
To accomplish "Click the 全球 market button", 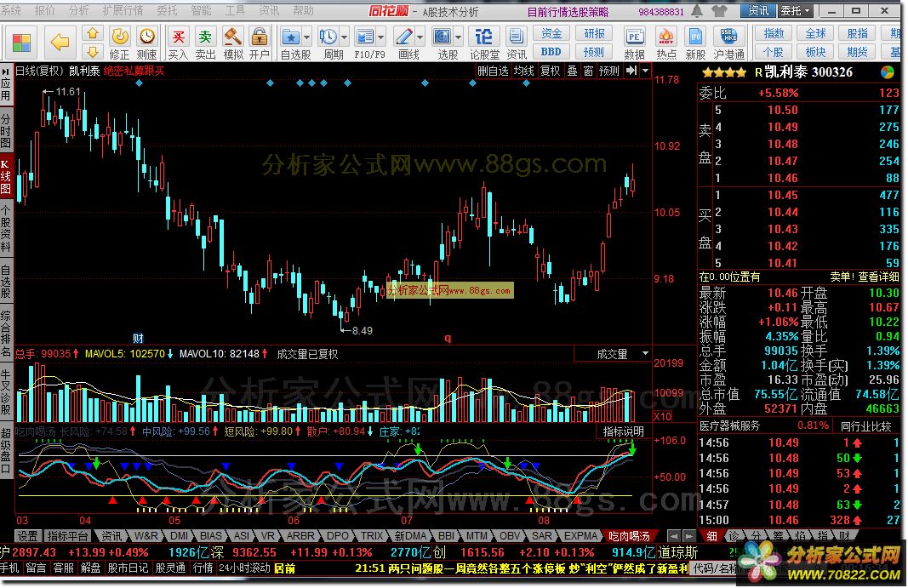I will pyautogui.click(x=815, y=33).
